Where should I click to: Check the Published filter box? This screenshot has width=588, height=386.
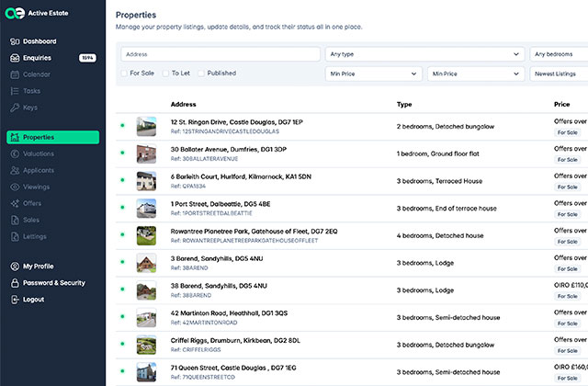(201, 73)
